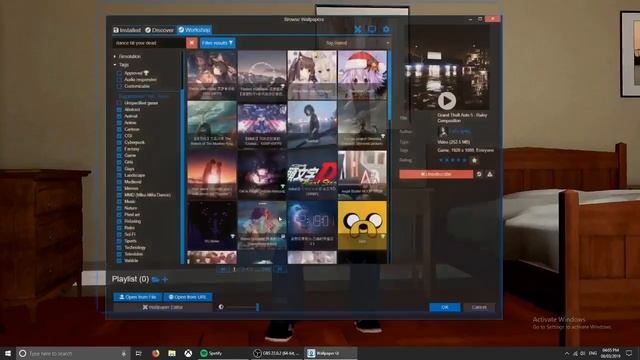Play the wallpaper preview video
Image resolution: width=640 pixels, height=360 pixels.
tap(447, 100)
